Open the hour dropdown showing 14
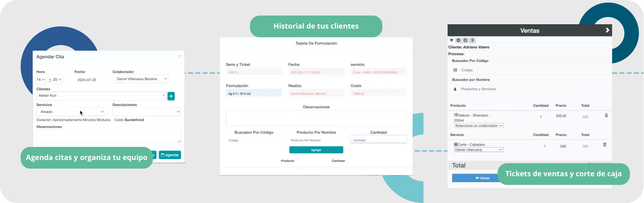This screenshot has width=644, height=203. click(41, 80)
